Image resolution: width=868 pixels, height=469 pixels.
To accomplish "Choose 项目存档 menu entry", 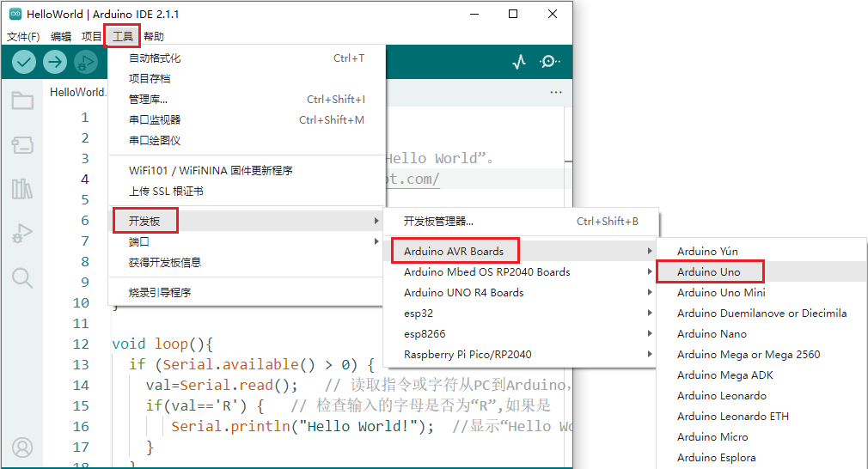I will pos(247,78).
